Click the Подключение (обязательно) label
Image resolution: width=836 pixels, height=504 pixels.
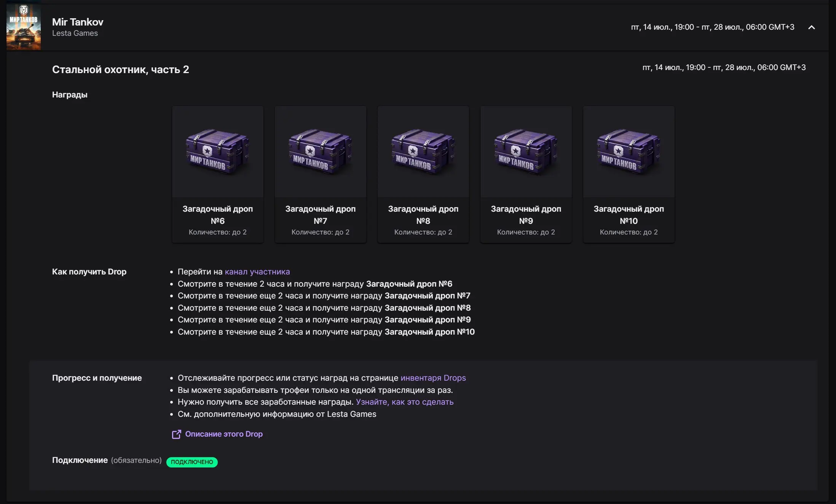click(x=107, y=460)
